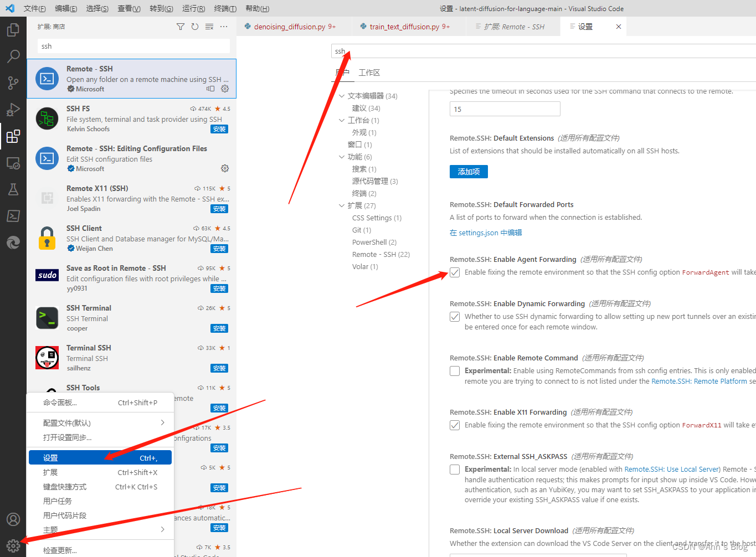The width and height of the screenshot is (756, 557).
Task: Select 源代码管理 (3) in settings tree
Action: click(x=375, y=181)
